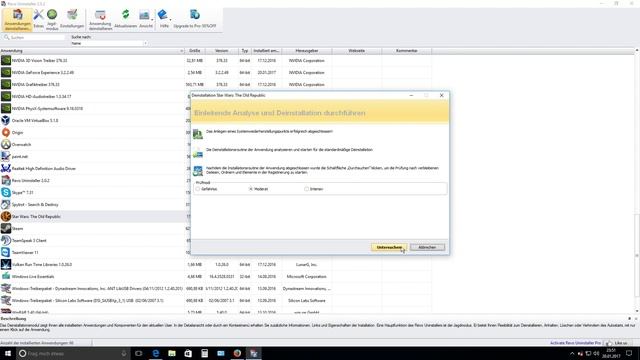Sort by the Anwendung column header
The image size is (640, 360).
pyautogui.click(x=92, y=51)
